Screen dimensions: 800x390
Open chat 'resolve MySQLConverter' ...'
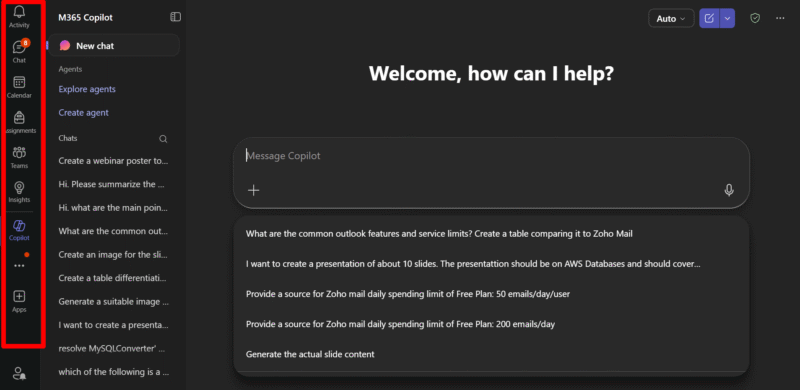[113, 349]
